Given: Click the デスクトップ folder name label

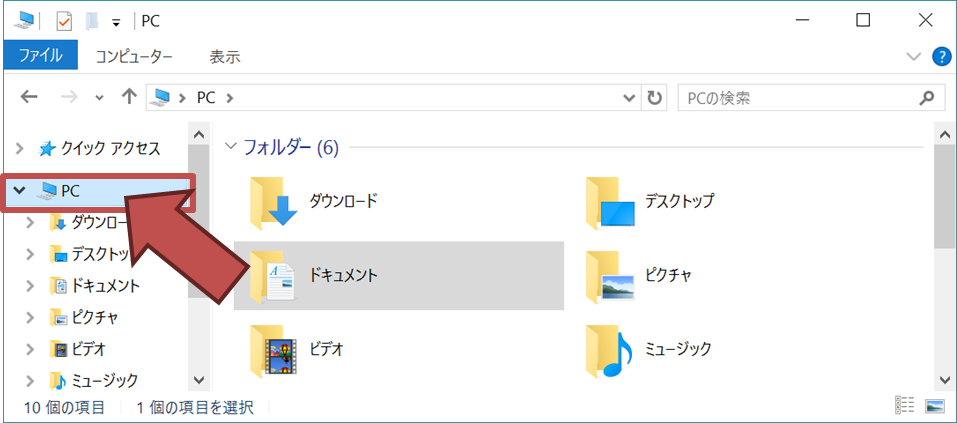Looking at the screenshot, I should click(679, 201).
